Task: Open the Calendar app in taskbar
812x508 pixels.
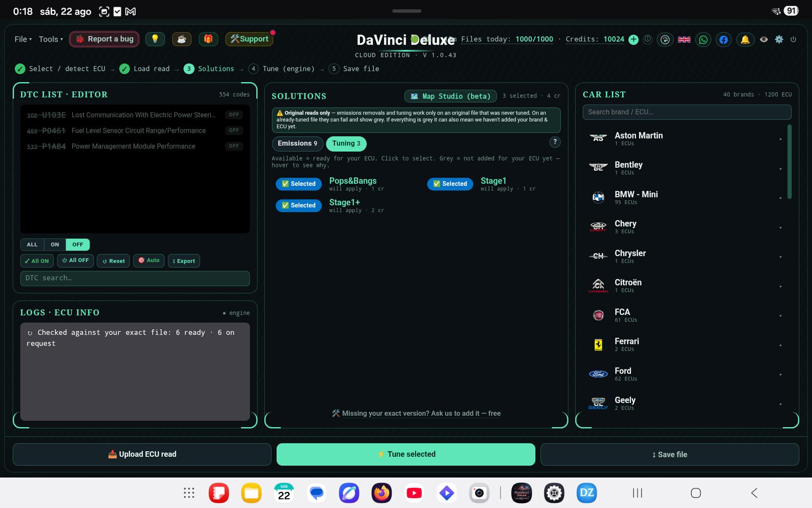Action: pos(284,493)
